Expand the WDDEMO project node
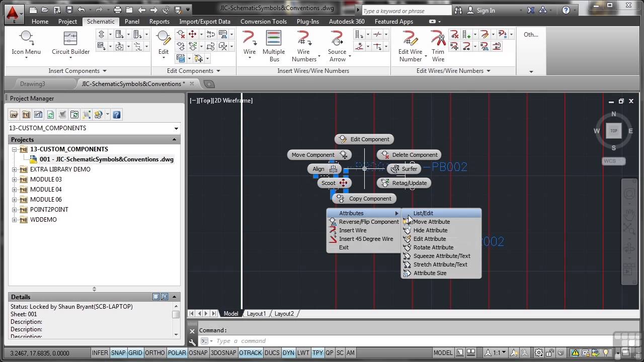Screen dimensions: 644x362 [x=15, y=220]
